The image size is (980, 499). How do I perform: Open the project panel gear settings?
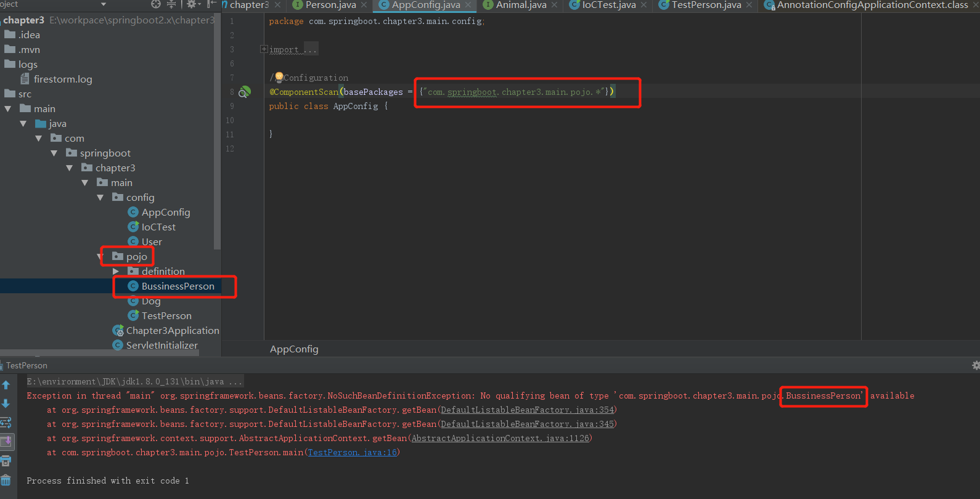(192, 4)
